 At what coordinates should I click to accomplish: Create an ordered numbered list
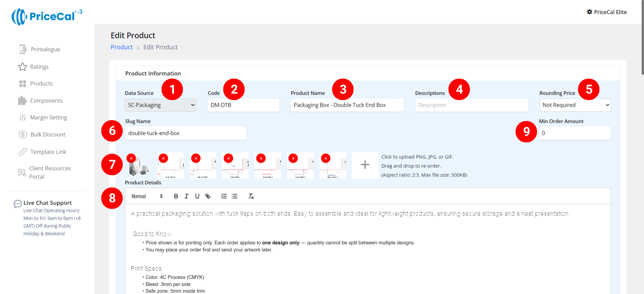(x=224, y=196)
